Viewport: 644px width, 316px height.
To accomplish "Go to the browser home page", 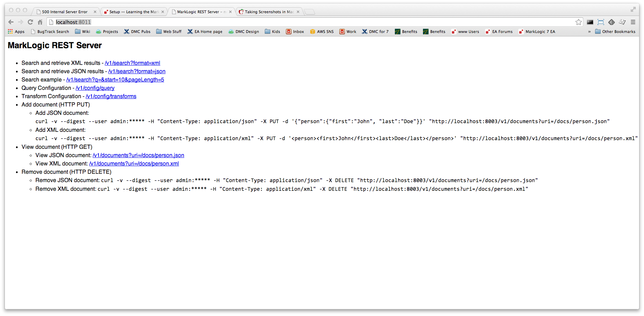I will tap(40, 22).
